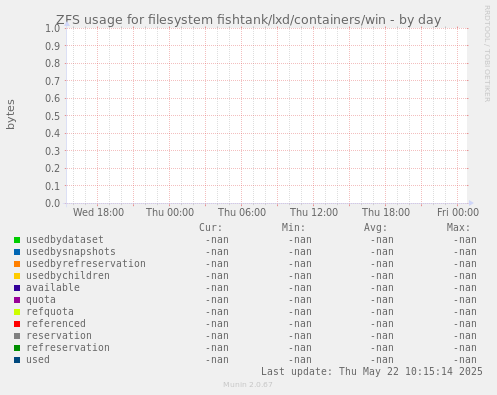Viewport: 497px width, 395px height.
Task: Select the usedbychildren legend label
Action: click(68, 276)
